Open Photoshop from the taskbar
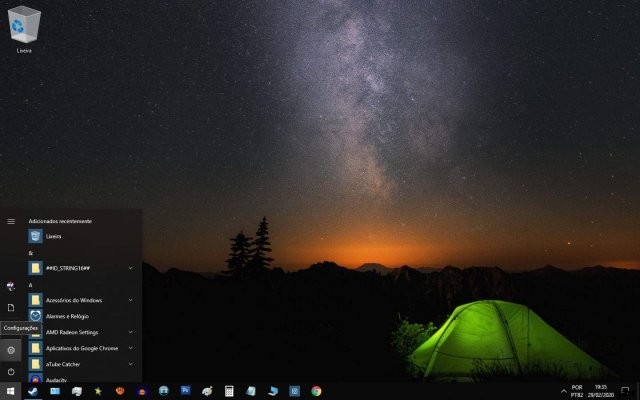 point(185,391)
